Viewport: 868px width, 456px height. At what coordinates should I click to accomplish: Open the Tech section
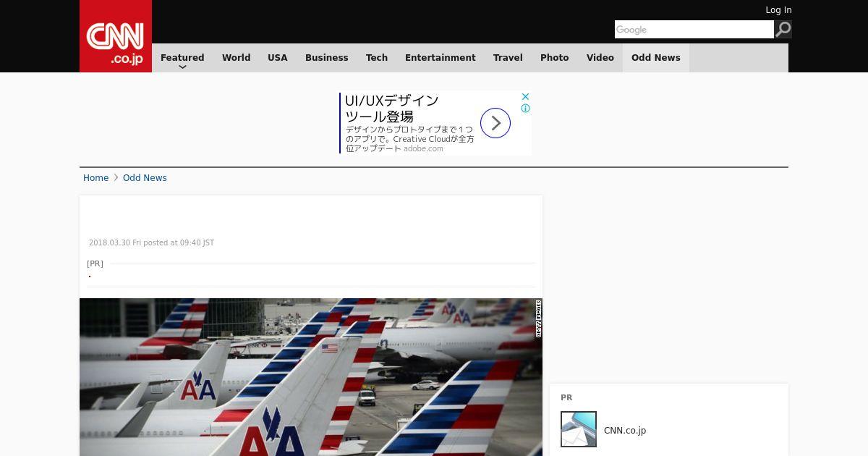377,58
